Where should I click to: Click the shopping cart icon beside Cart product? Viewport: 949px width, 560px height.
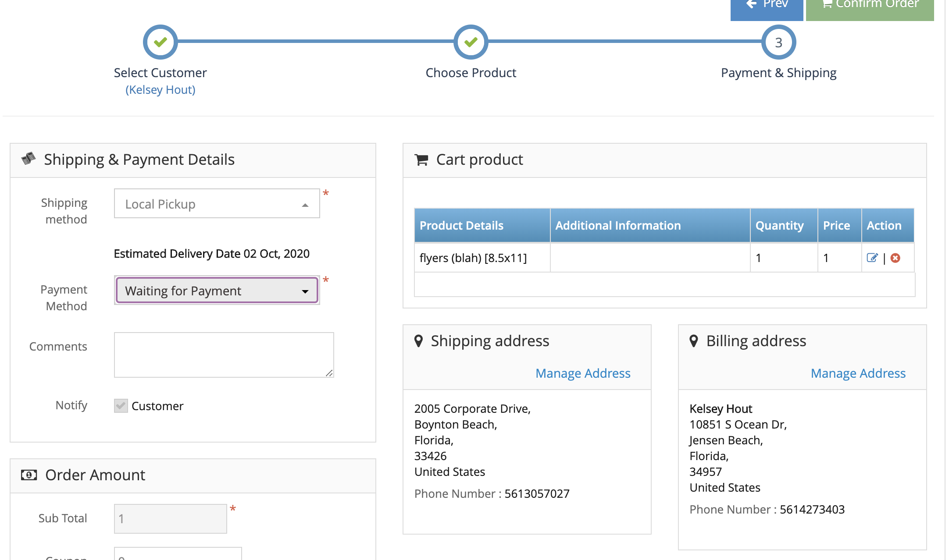coord(421,160)
